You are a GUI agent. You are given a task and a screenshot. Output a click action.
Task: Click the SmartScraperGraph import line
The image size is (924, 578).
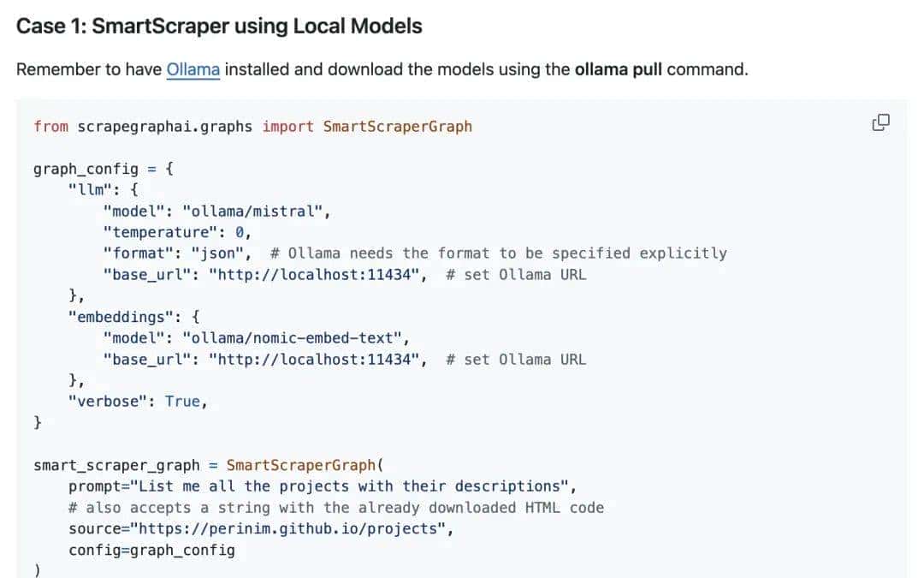252,126
